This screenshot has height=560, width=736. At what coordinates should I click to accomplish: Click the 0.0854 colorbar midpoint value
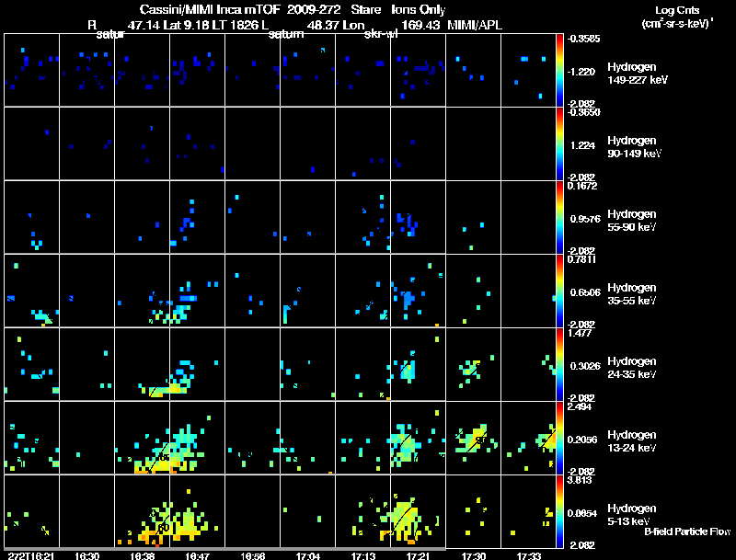[x=582, y=514]
